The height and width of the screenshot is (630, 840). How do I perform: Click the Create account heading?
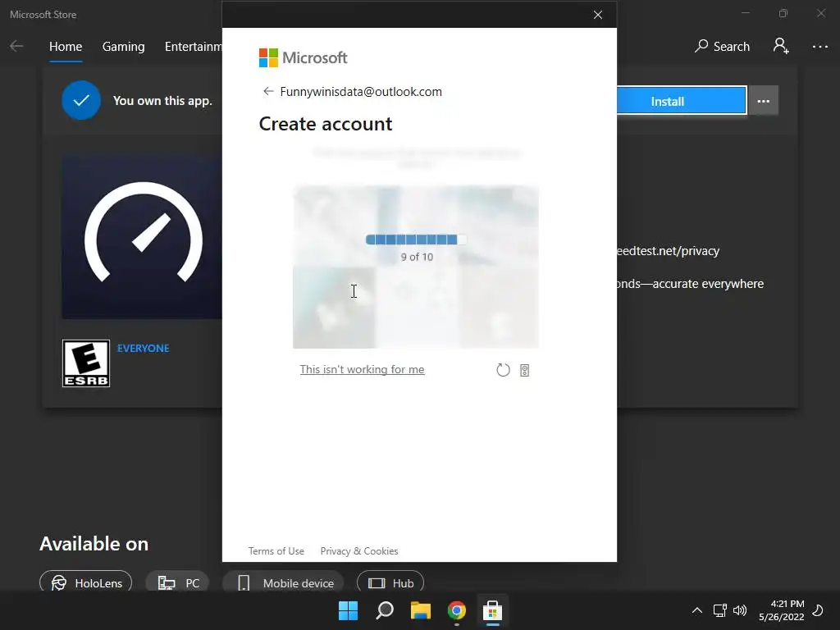[x=325, y=124]
